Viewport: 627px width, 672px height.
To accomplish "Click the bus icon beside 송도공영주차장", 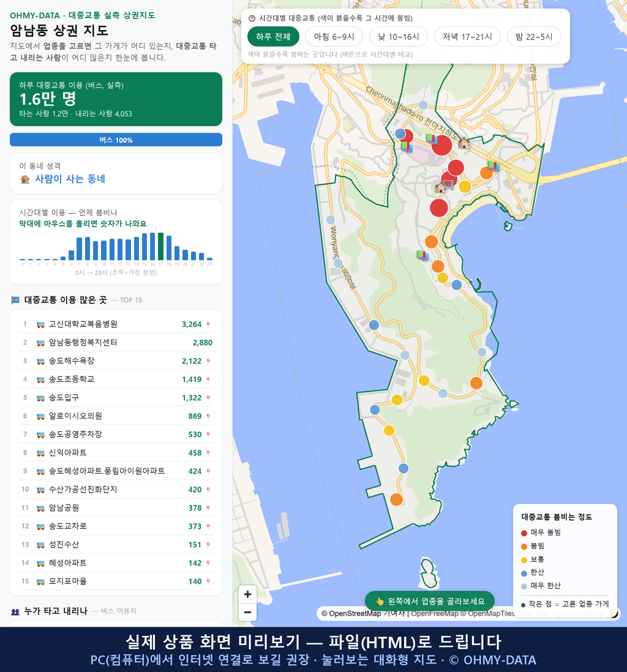I will click(41, 435).
